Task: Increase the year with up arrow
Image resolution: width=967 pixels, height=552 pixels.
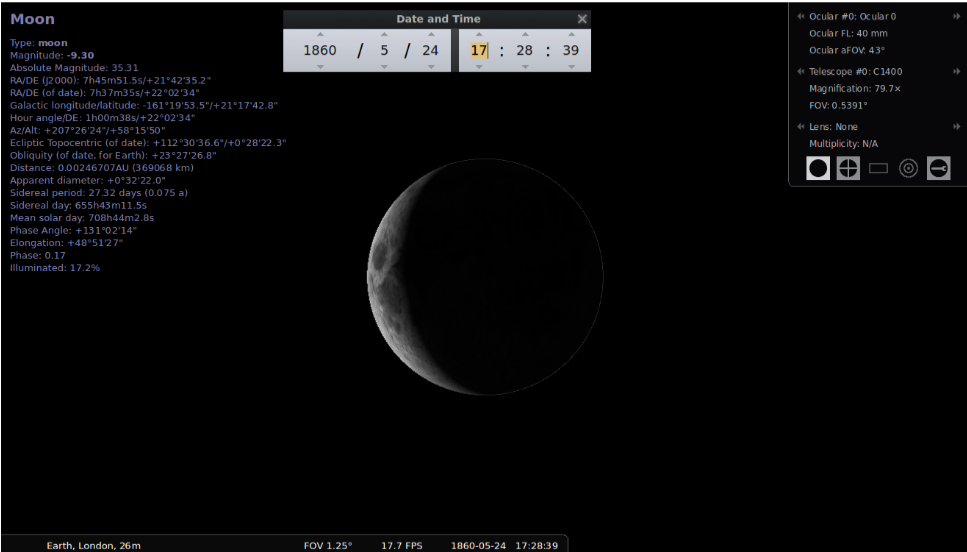Action: pos(320,34)
